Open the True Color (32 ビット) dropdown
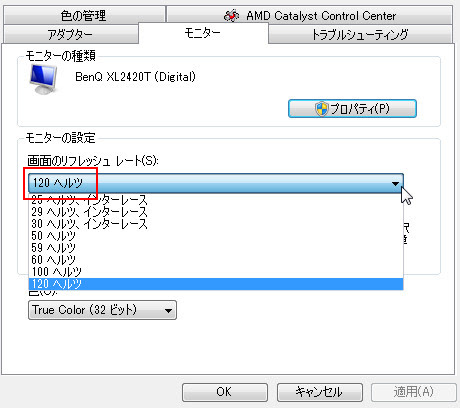460x408 pixels. (102, 310)
